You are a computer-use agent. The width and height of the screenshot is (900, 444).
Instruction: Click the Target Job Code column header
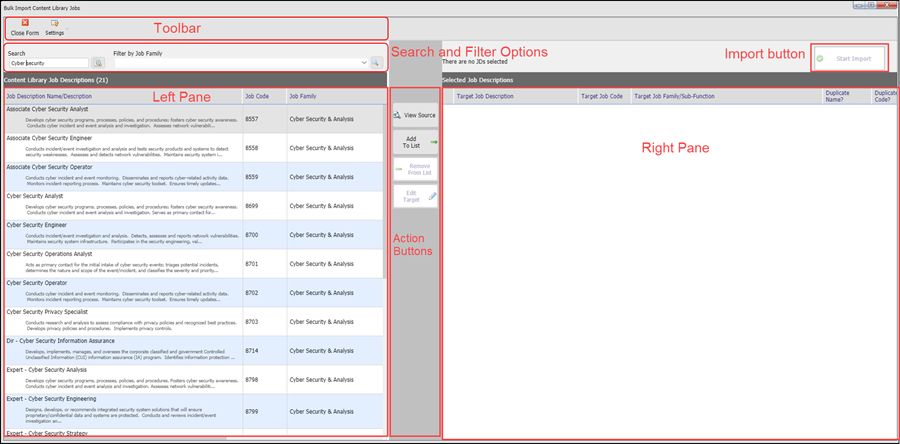pyautogui.click(x=604, y=96)
